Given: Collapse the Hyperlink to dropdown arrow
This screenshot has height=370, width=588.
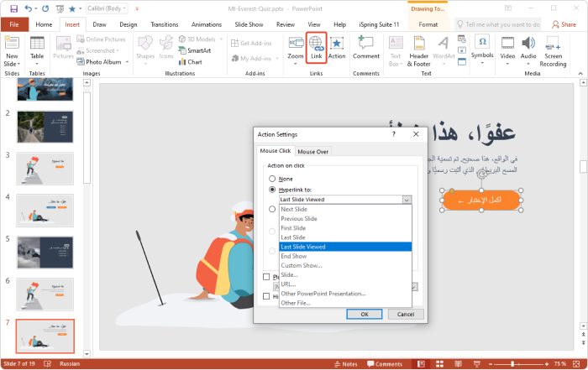Looking at the screenshot, I should (407, 200).
